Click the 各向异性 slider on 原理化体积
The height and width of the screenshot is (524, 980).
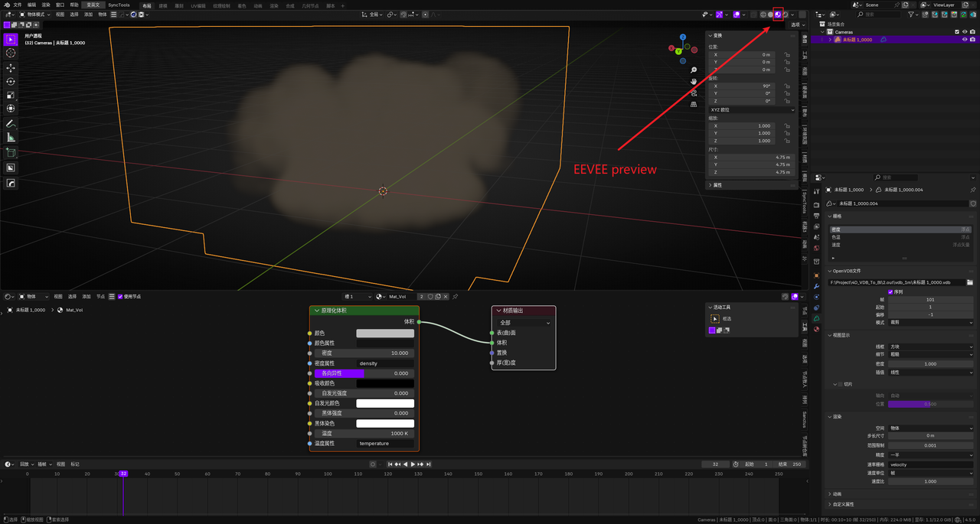click(364, 373)
